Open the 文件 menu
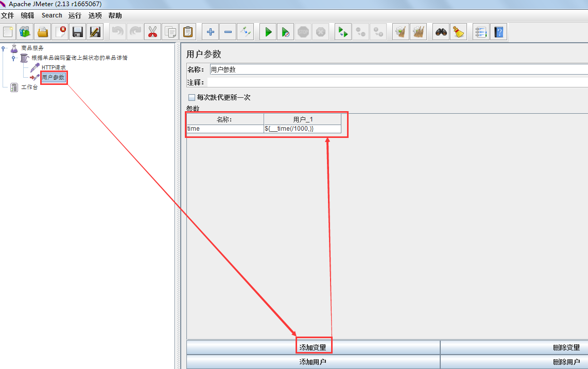588x369 pixels. 7,15
